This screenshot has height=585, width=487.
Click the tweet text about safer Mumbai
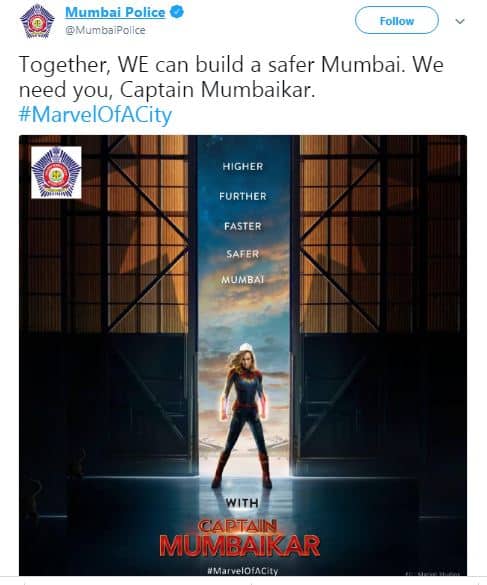pos(231,76)
